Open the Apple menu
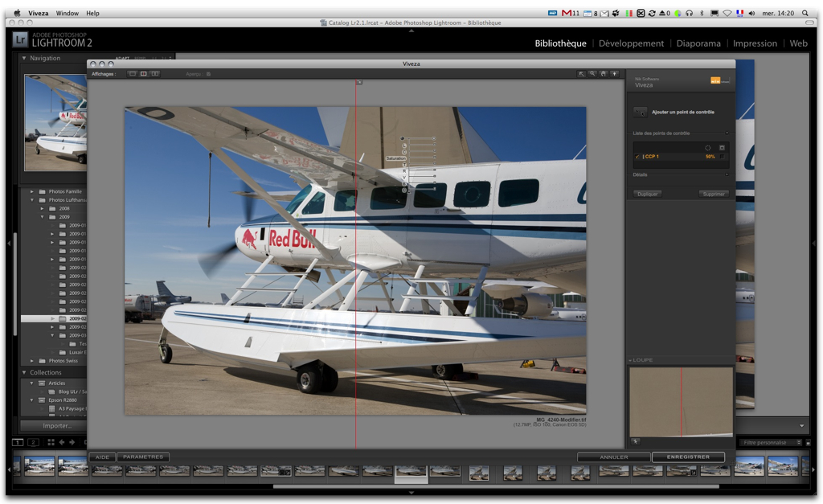Image resolution: width=823 pixels, height=504 pixels. pyautogui.click(x=17, y=13)
